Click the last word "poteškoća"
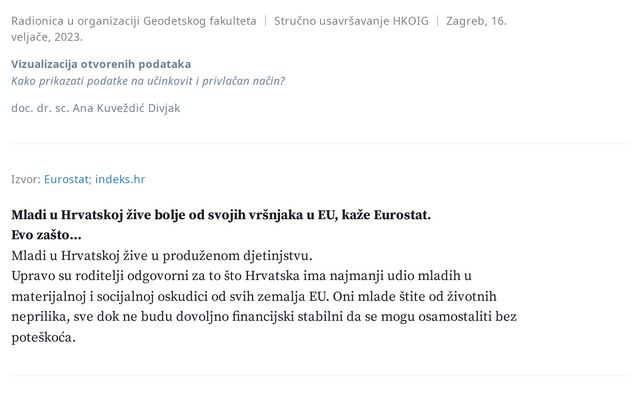This screenshot has width=640, height=400. pyautogui.click(x=43, y=337)
